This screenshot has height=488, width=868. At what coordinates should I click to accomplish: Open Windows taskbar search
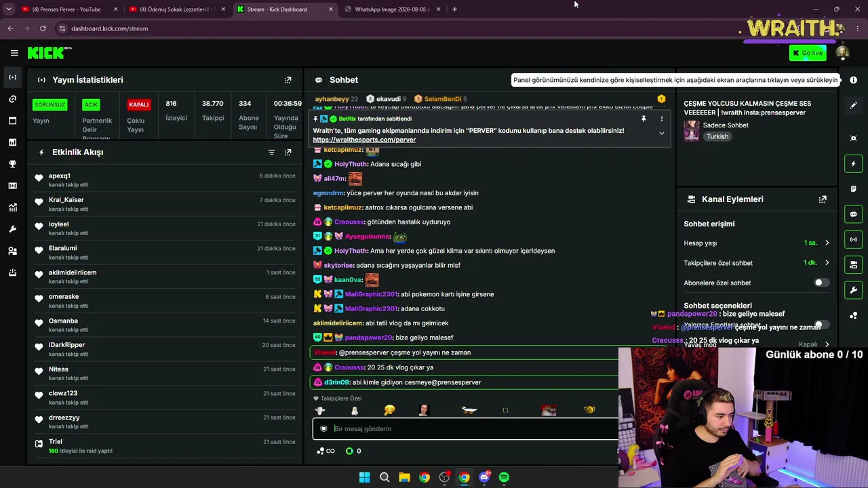coord(384,477)
